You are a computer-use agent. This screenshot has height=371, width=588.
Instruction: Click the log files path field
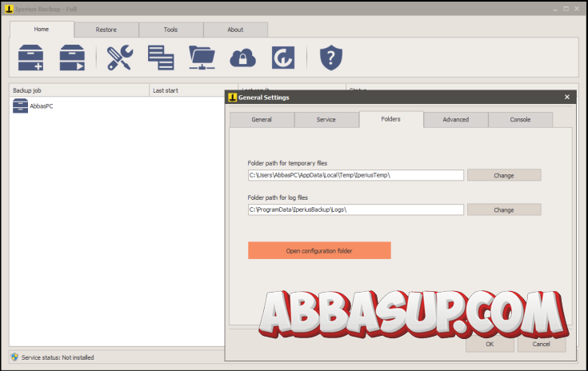(355, 209)
